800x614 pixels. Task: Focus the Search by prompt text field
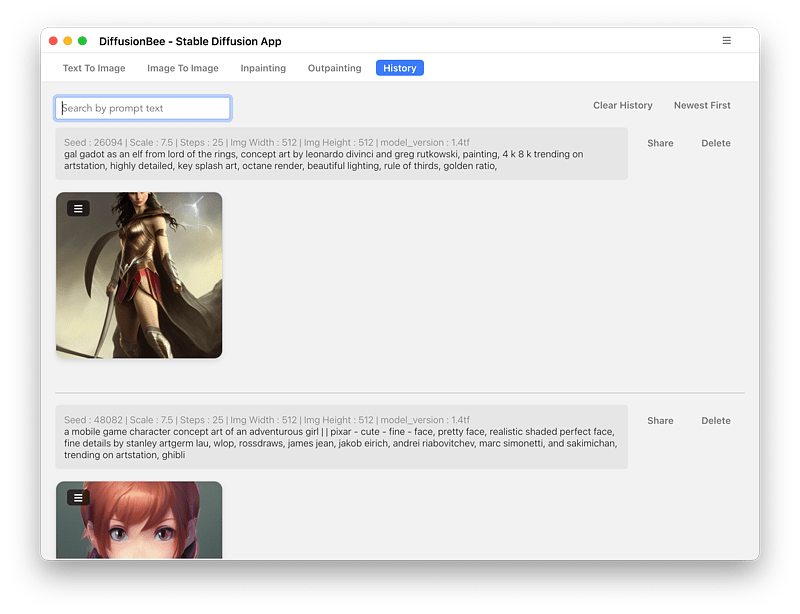tap(143, 108)
